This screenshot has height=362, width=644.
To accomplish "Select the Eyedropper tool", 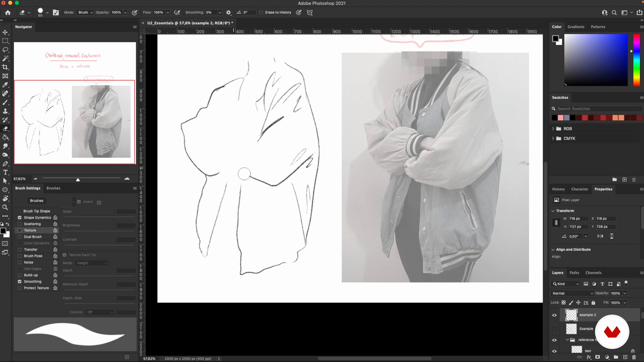I will pos(5,85).
